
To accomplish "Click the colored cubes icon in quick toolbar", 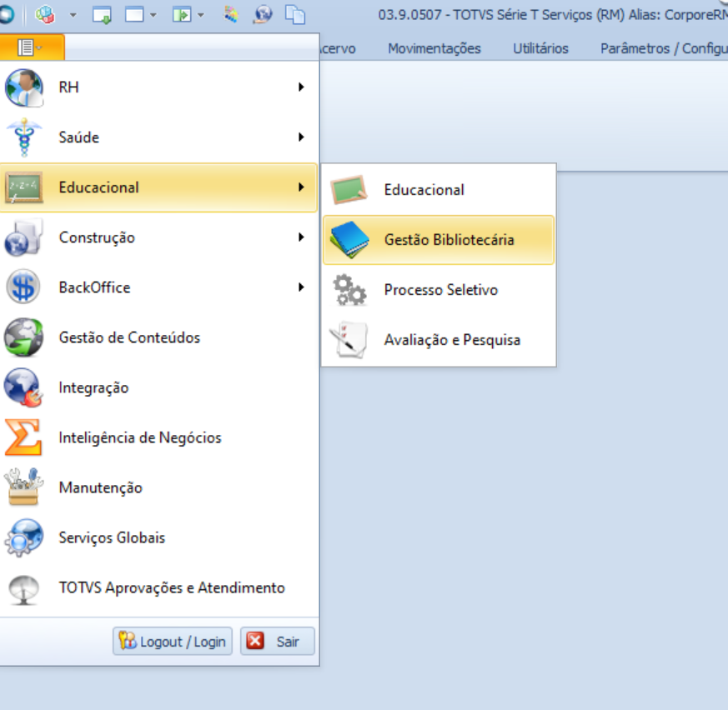I will pyautogui.click(x=45, y=15).
